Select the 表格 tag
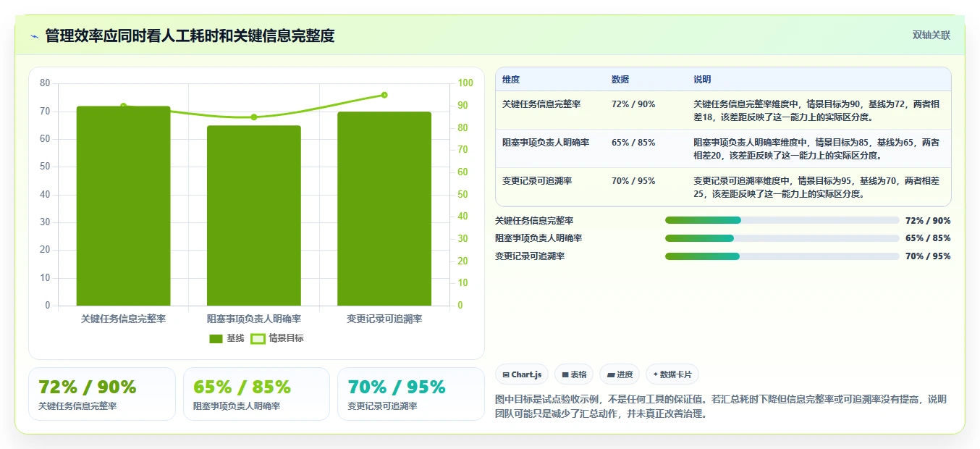 coord(574,374)
